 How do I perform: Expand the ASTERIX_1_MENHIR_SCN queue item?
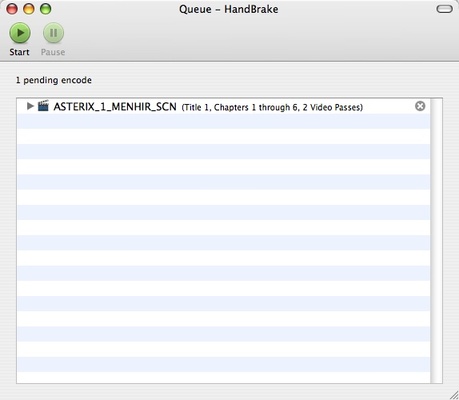tap(30, 106)
